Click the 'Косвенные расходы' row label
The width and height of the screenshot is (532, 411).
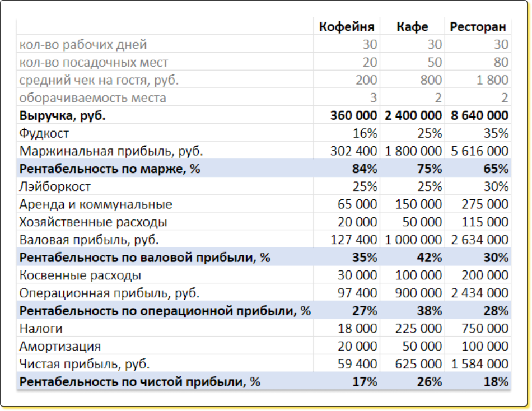(80, 275)
